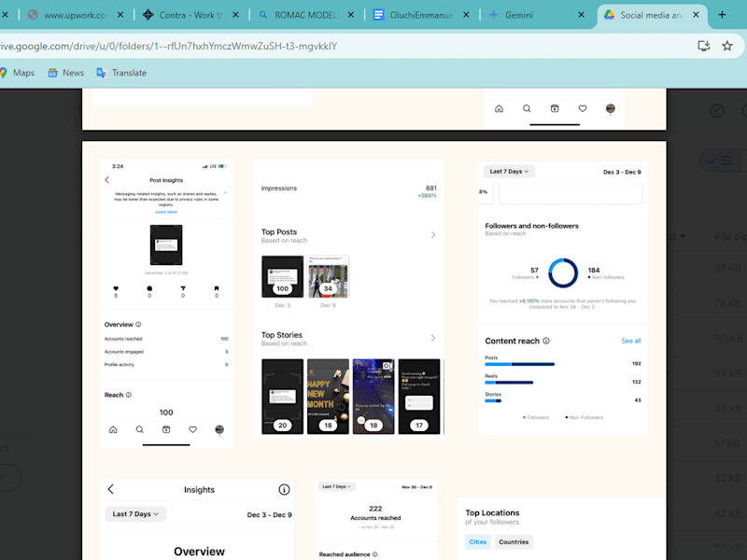Viewport: 747px width, 560px height.
Task: Click the comments icon under post
Action: coord(149,288)
